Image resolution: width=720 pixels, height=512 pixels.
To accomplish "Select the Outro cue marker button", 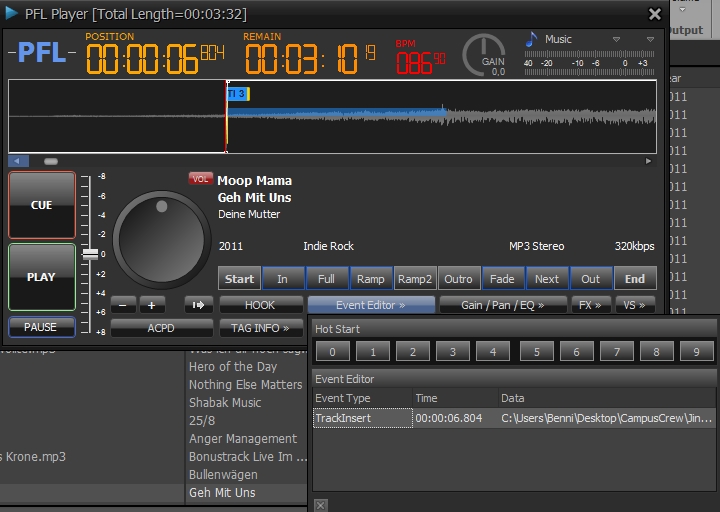I will click(x=458, y=279).
